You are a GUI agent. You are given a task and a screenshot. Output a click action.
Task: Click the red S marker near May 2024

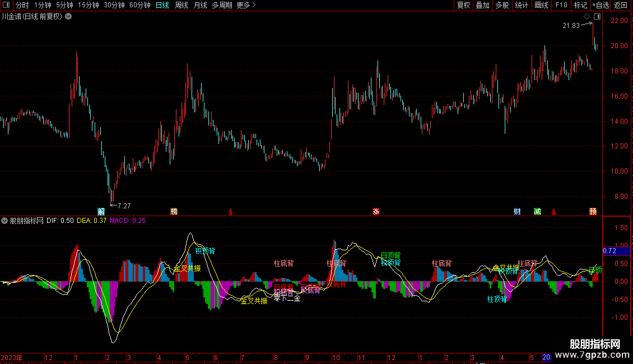click(x=554, y=212)
